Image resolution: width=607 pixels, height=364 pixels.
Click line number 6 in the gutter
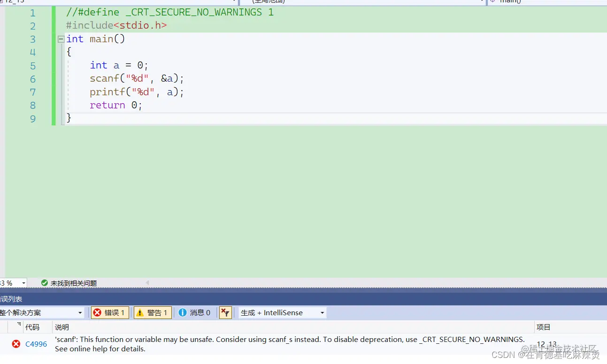[x=33, y=79]
